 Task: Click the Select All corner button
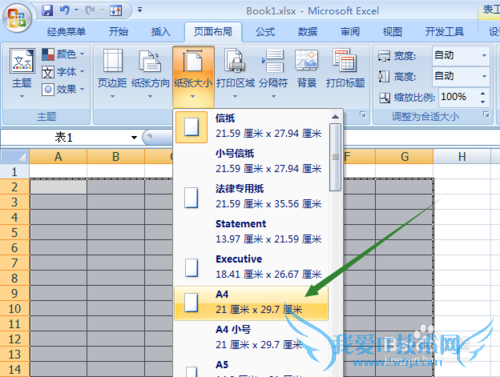tap(15, 156)
